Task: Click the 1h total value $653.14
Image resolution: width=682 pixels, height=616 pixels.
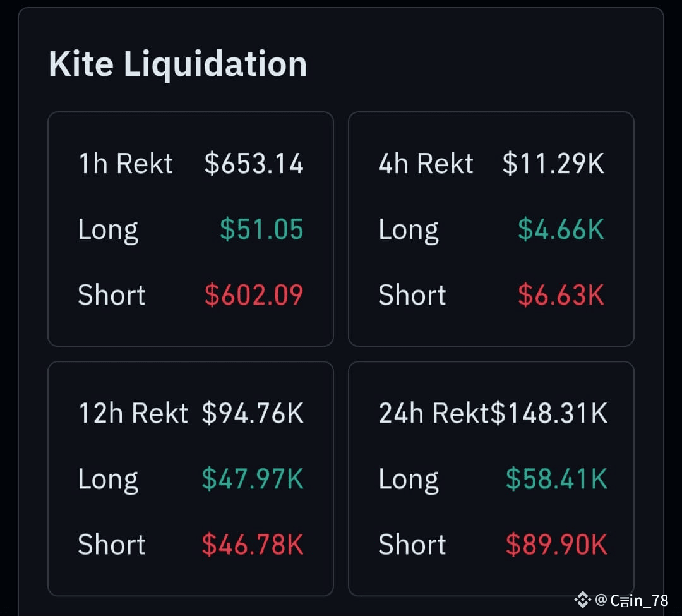Action: [254, 164]
